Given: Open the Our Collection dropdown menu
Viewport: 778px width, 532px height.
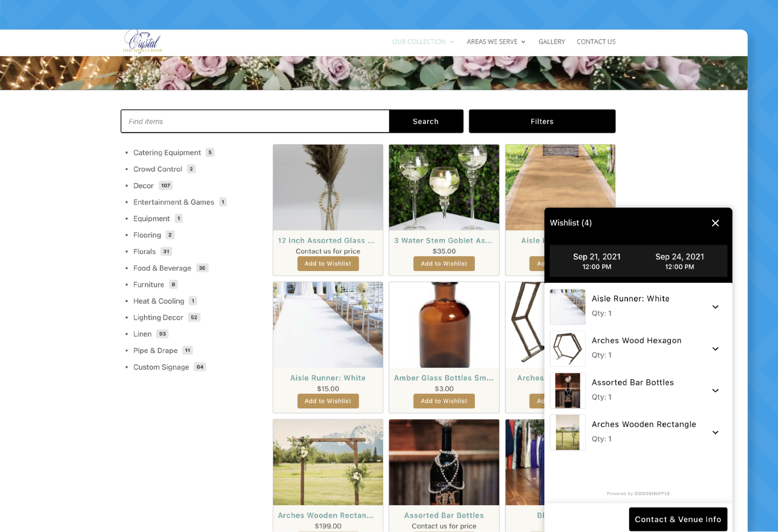Looking at the screenshot, I should (423, 42).
